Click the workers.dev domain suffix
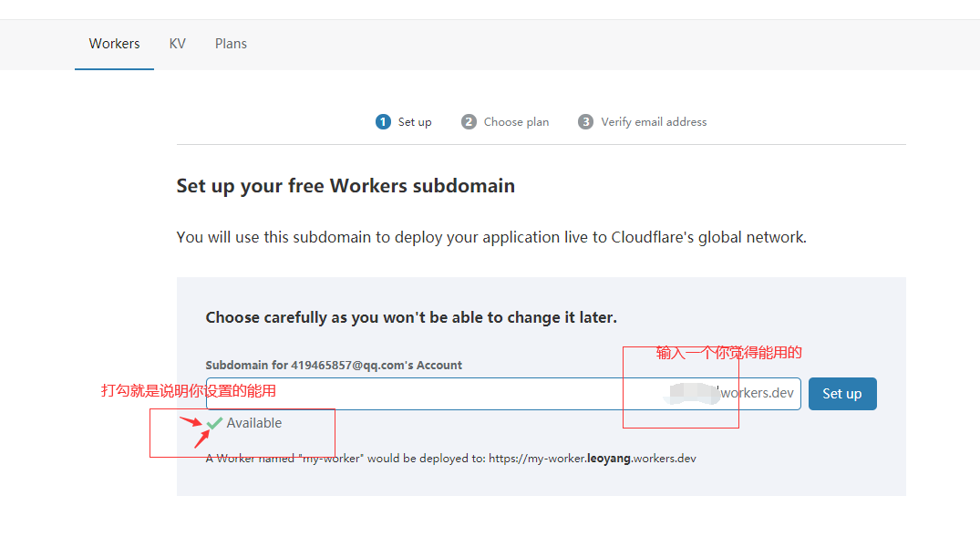The height and width of the screenshot is (537, 980). point(757,394)
